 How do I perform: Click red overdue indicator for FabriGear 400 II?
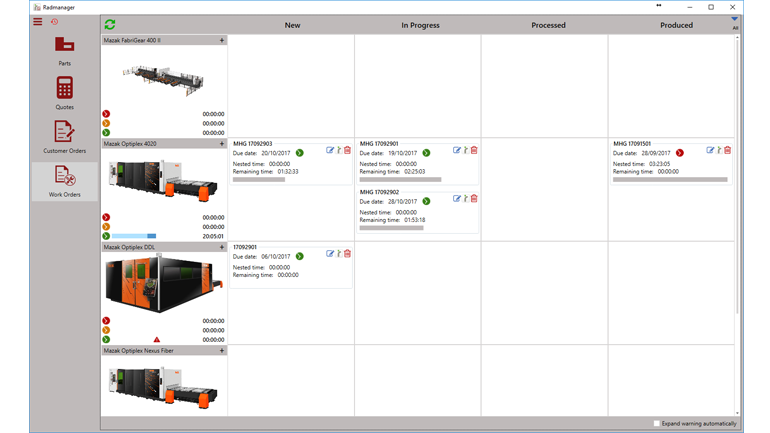pyautogui.click(x=106, y=114)
